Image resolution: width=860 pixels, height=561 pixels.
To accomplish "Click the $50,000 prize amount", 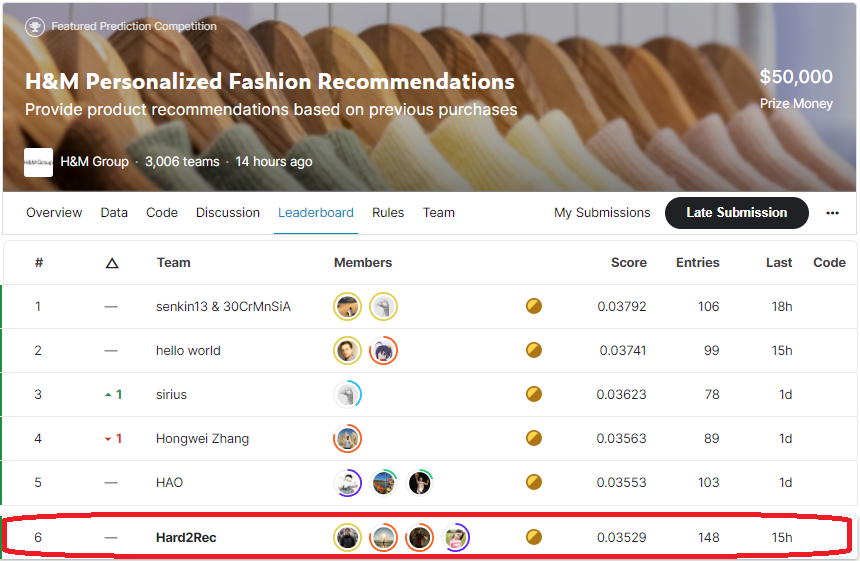I will click(x=796, y=76).
